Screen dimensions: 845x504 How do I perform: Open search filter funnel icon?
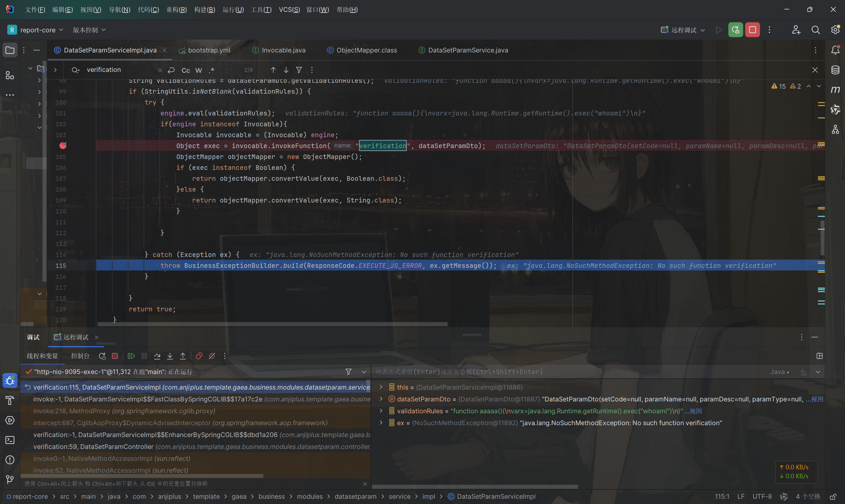pyautogui.click(x=299, y=70)
